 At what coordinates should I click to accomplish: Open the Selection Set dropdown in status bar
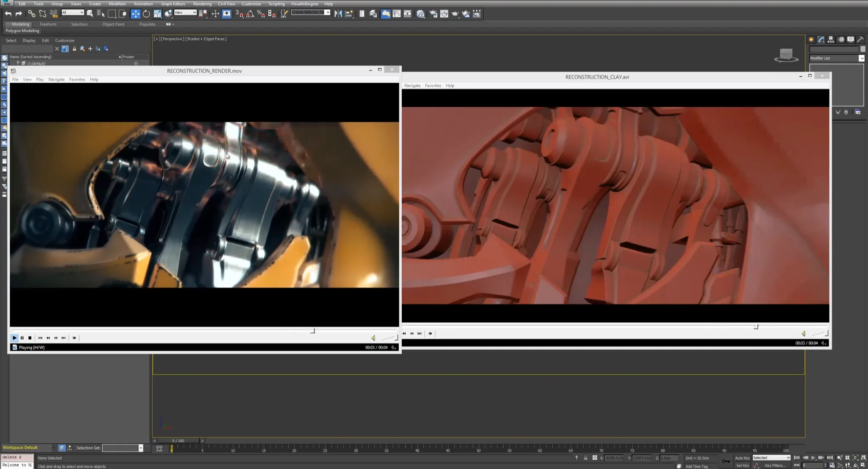123,448
